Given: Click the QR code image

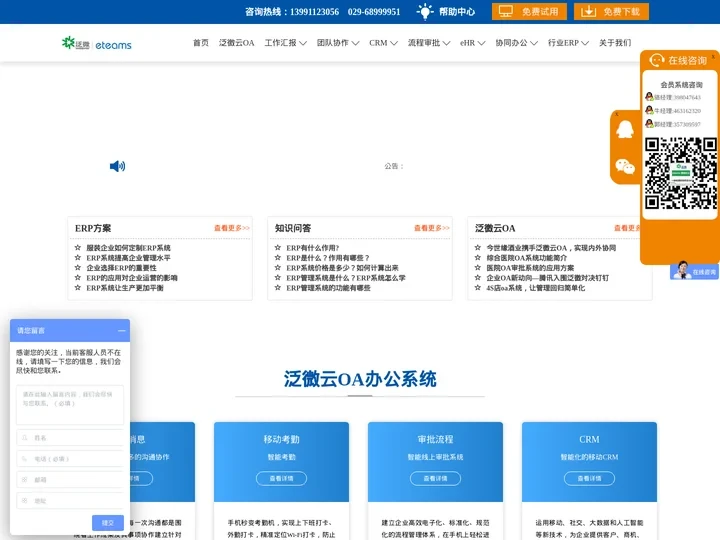Looking at the screenshot, I should (681, 173).
